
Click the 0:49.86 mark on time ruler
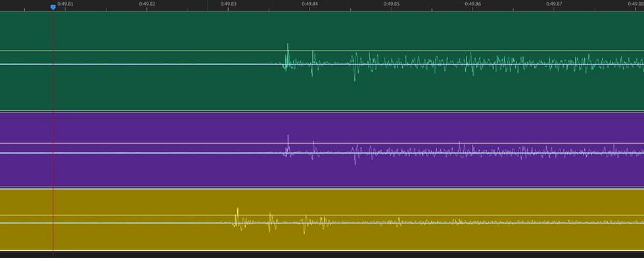(x=472, y=4)
